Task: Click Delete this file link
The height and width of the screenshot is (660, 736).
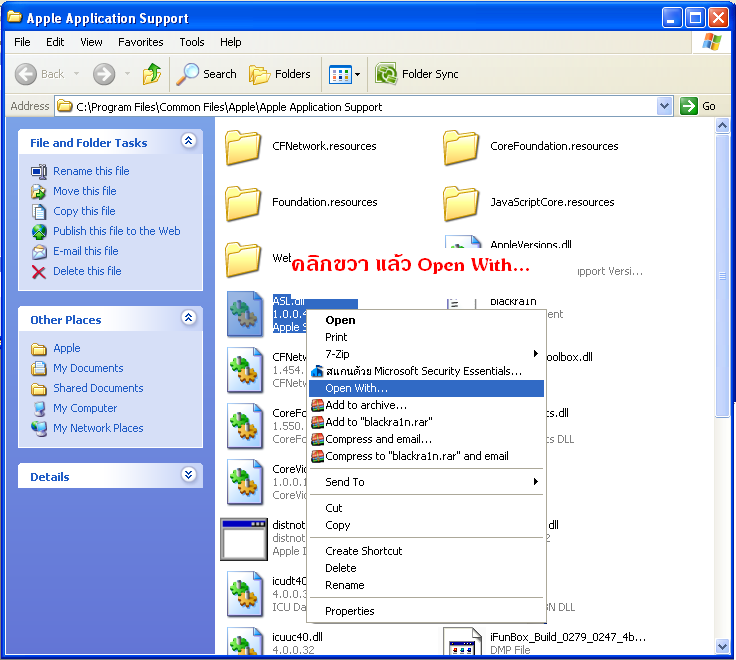Action: [x=87, y=271]
